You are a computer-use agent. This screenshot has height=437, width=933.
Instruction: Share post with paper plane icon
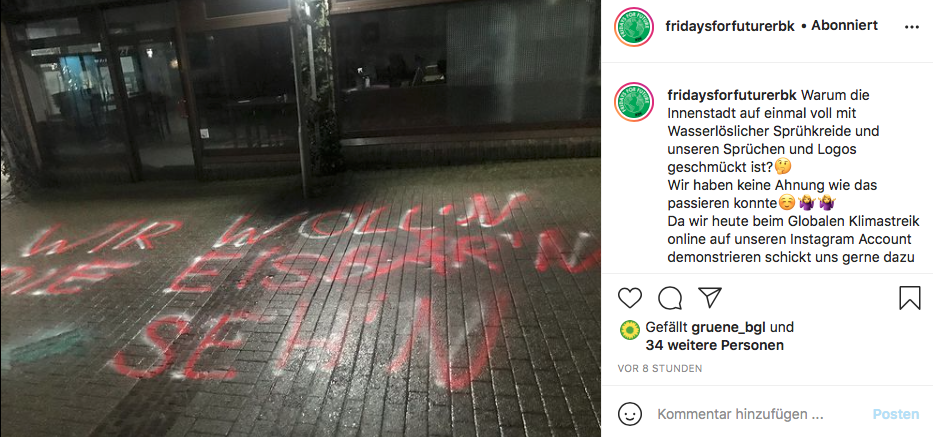tap(710, 298)
